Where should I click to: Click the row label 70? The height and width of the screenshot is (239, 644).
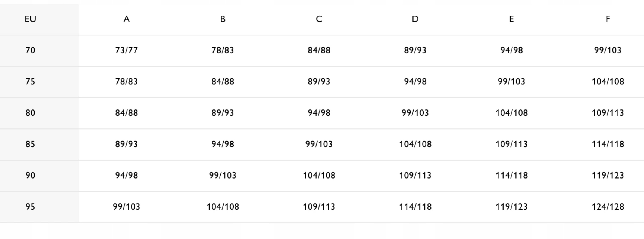(x=30, y=50)
